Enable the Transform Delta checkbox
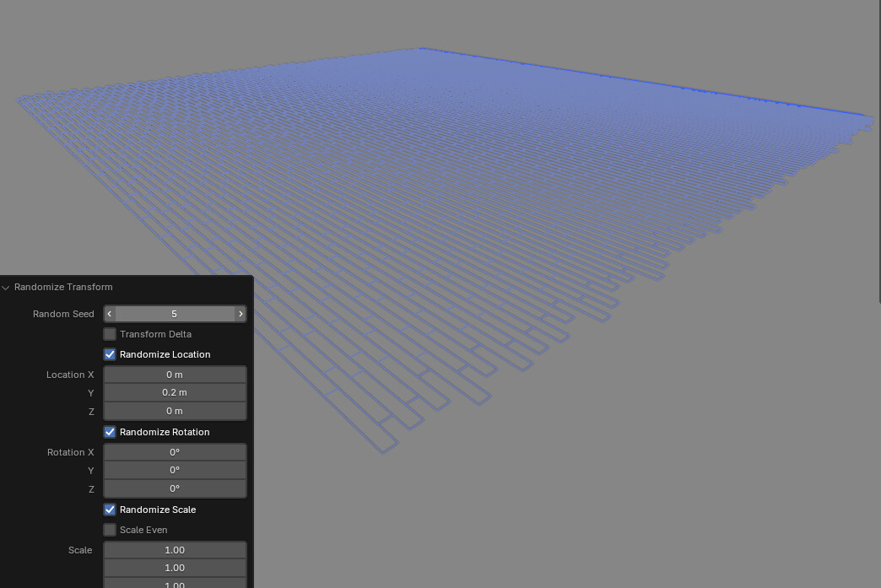The height and width of the screenshot is (588, 881). 110,334
